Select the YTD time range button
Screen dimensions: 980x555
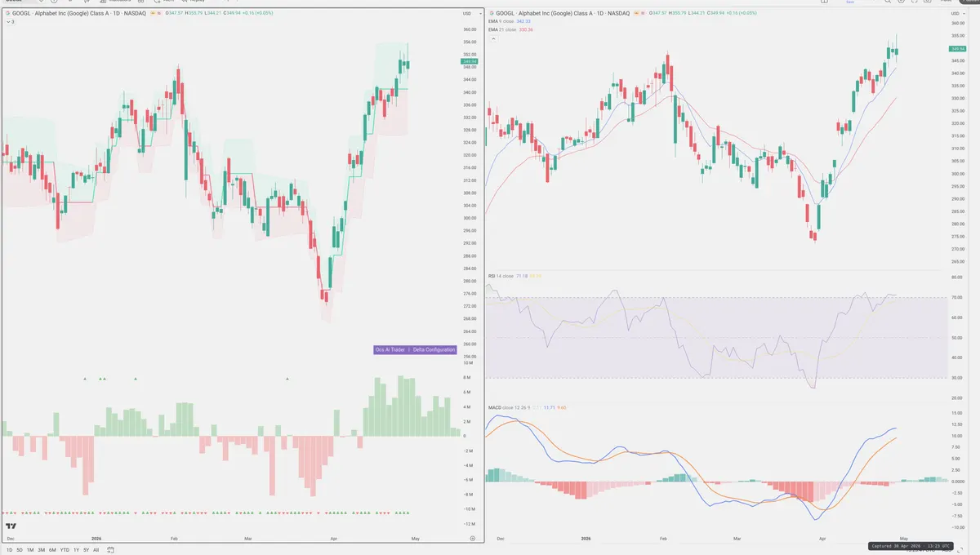click(65, 550)
